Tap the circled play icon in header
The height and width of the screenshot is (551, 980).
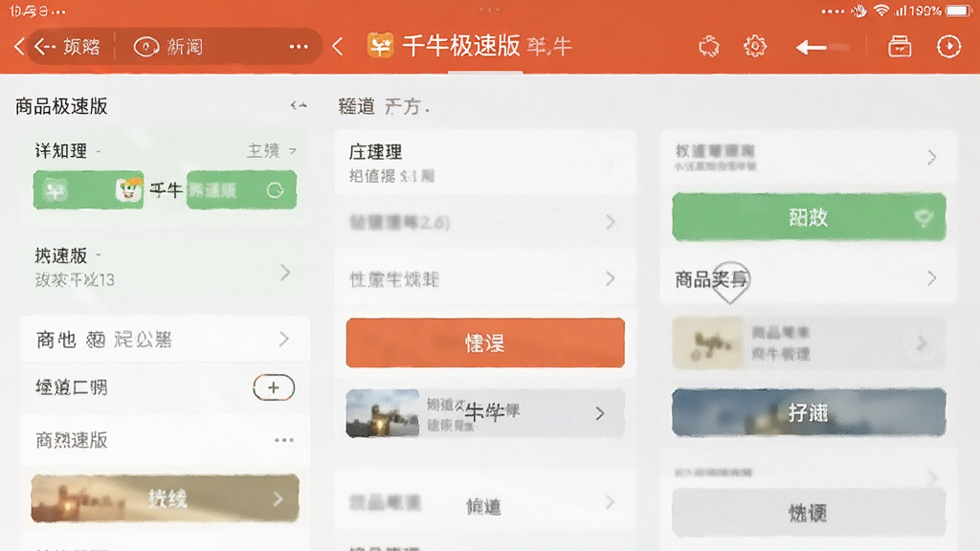[x=948, y=46]
